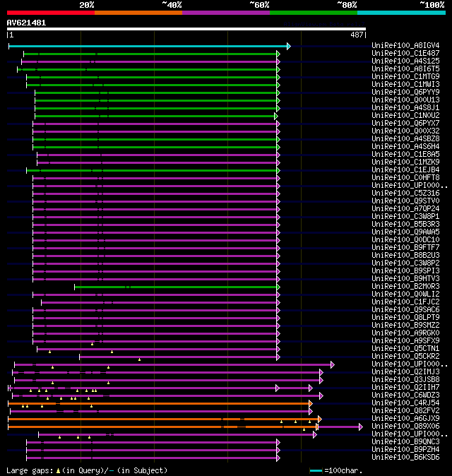Click the red 20% identity legend segment
Screen dimensions: 452x476
[x=51, y=13]
